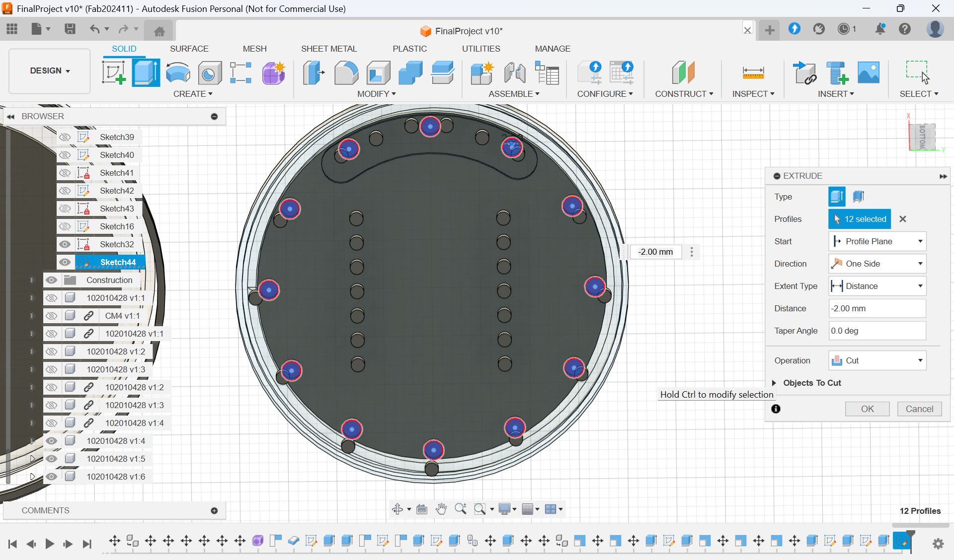Select the Revolve tool icon

pos(178,72)
